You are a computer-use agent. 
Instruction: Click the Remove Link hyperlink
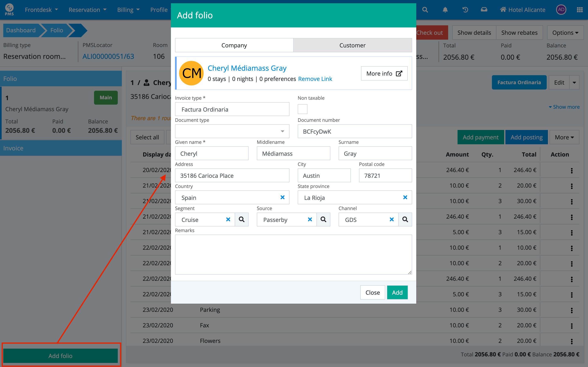(x=315, y=79)
